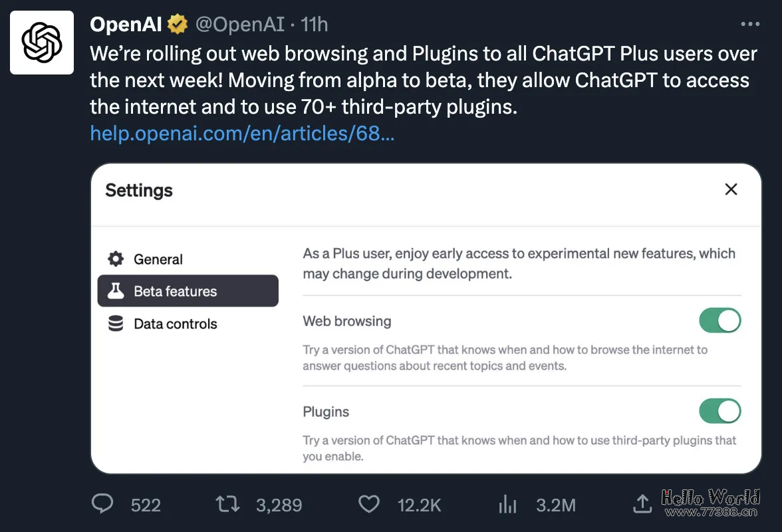Click the retweet icon
The image size is (782, 532).
click(227, 504)
